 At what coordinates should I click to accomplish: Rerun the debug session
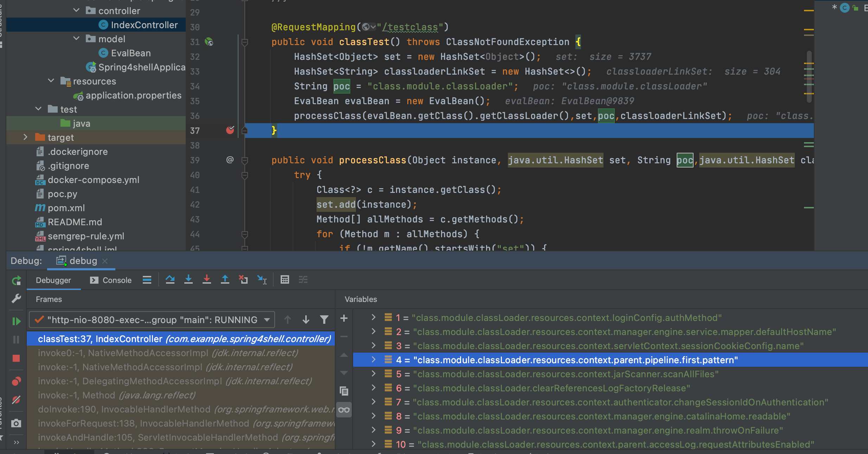pos(17,280)
